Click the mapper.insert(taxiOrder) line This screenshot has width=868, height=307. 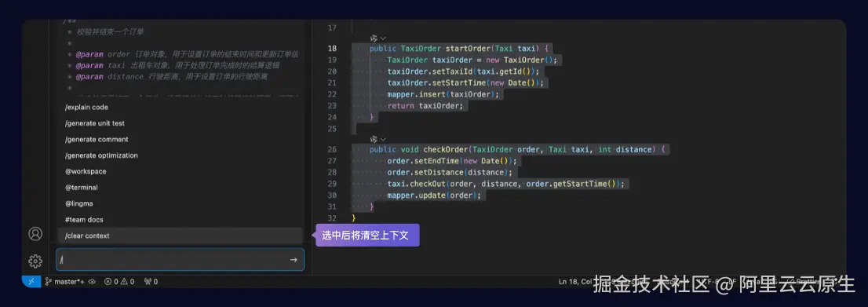tap(443, 94)
